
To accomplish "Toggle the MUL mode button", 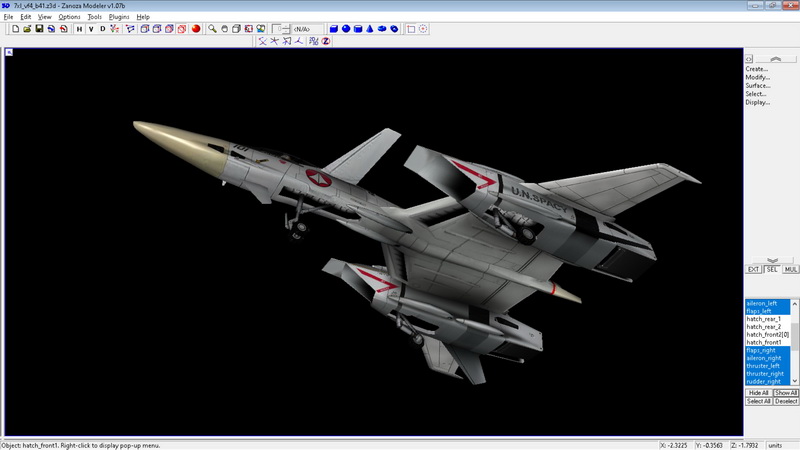I will pos(790,269).
